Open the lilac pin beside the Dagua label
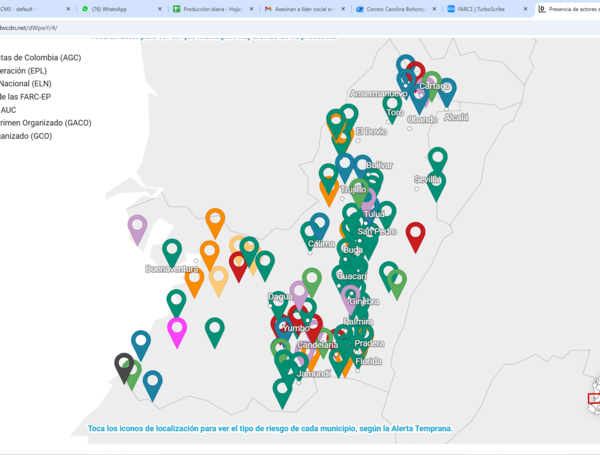Viewport: 600px width, 455px height. [x=299, y=293]
